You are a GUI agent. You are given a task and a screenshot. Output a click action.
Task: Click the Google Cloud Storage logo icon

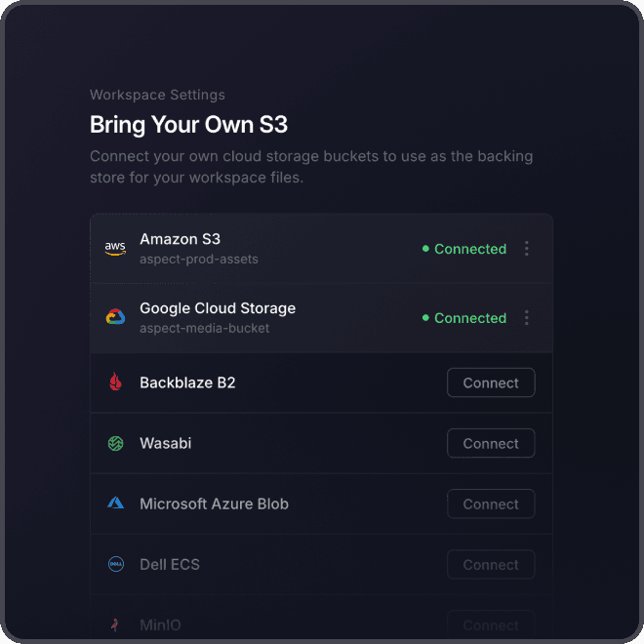click(115, 317)
